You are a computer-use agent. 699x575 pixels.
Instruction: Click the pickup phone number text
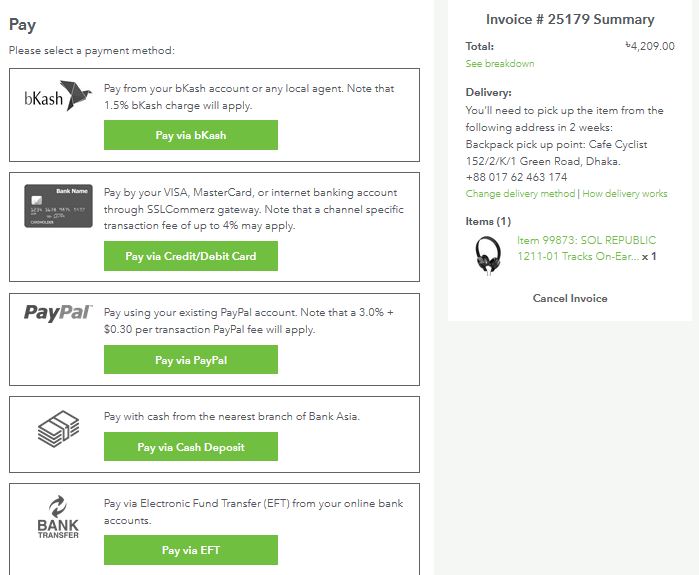[516, 177]
